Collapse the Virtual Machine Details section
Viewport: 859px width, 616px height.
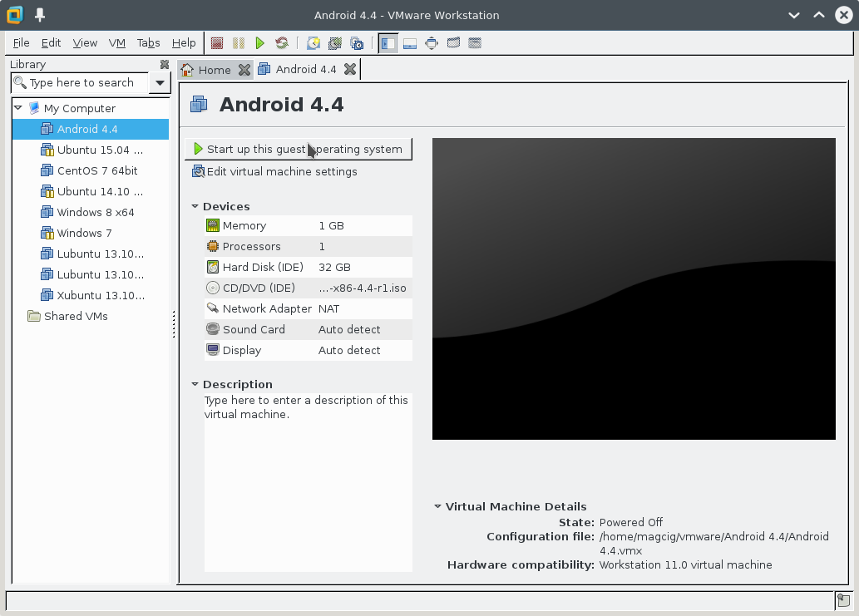coord(437,506)
